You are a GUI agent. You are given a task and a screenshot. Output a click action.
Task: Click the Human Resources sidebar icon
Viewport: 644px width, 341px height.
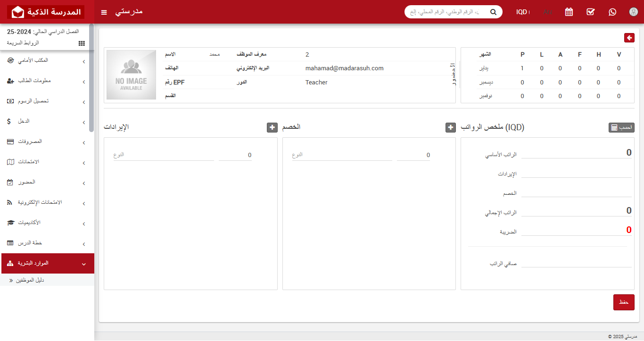(10, 263)
